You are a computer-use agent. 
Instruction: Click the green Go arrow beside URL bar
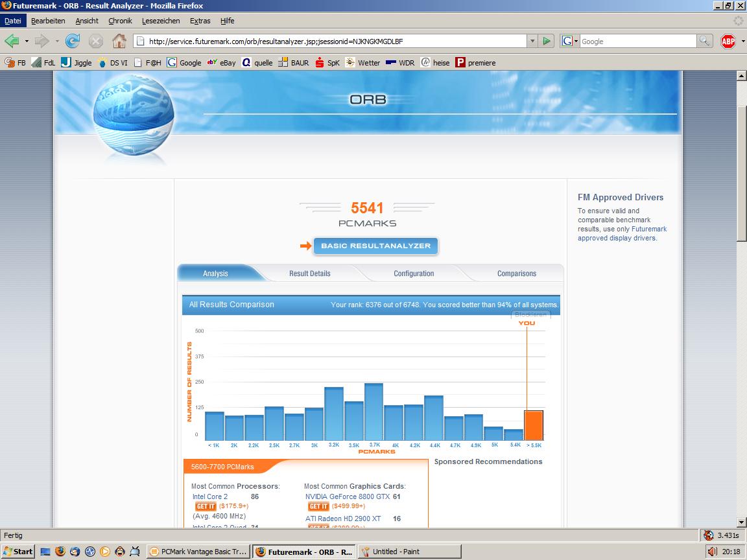(x=547, y=41)
